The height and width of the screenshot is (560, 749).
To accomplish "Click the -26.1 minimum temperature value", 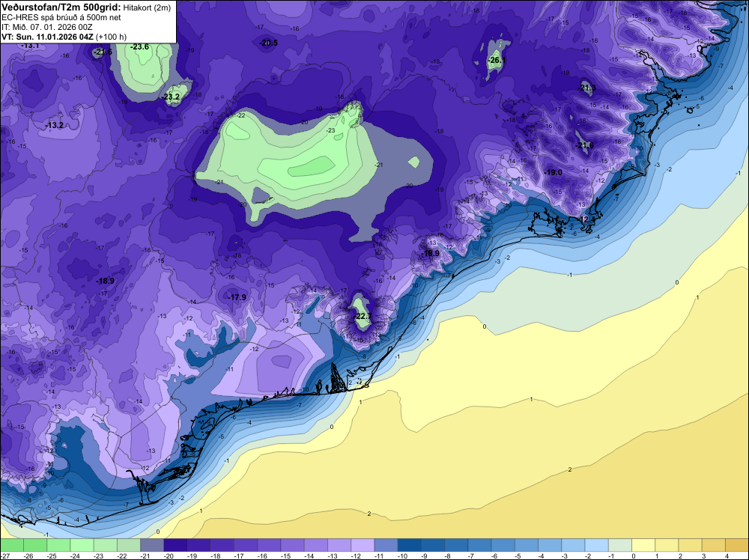I will coord(497,60).
